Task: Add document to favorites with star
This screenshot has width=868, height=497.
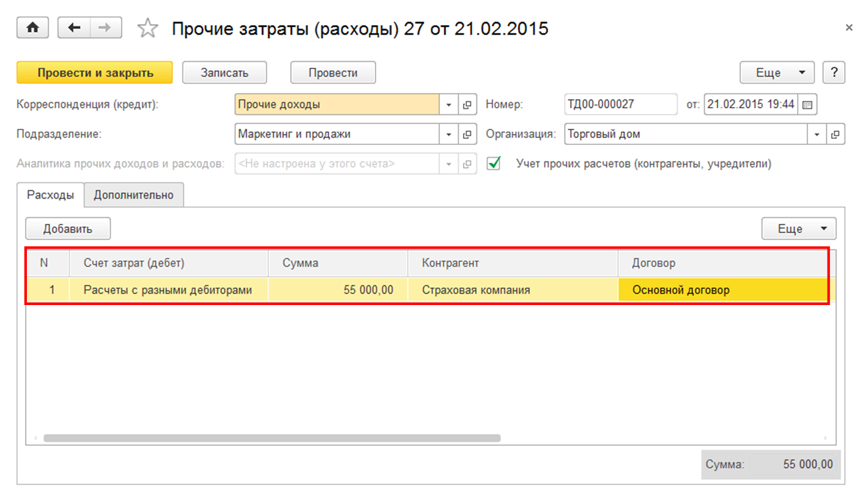Action: coord(147,29)
